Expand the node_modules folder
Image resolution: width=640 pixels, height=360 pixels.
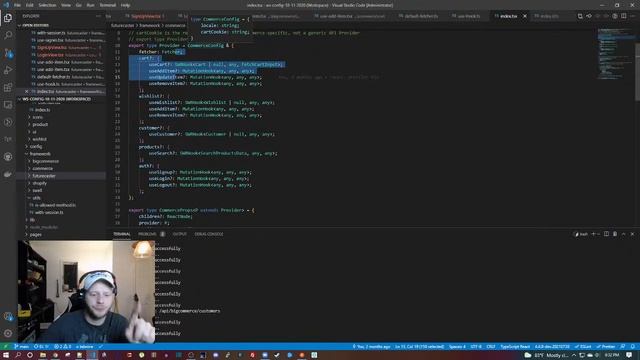pos(43,227)
